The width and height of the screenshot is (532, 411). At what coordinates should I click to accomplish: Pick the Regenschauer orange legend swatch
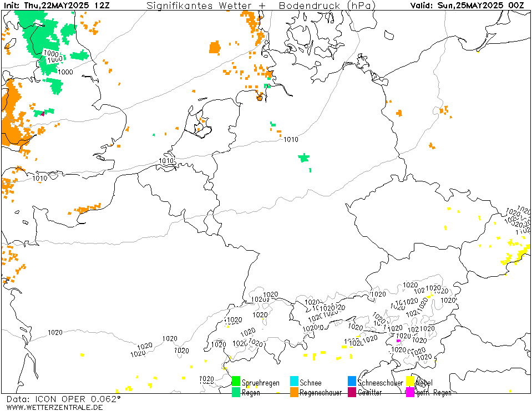tap(294, 392)
